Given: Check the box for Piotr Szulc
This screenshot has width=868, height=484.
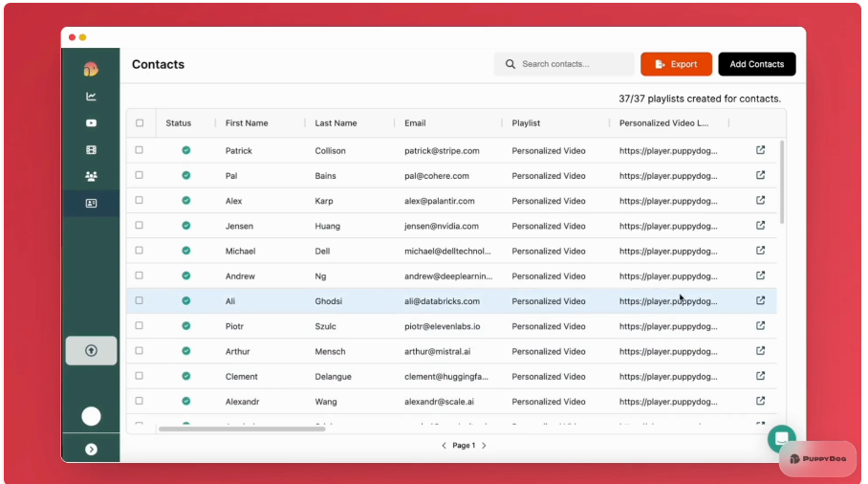Looking at the screenshot, I should (x=139, y=325).
